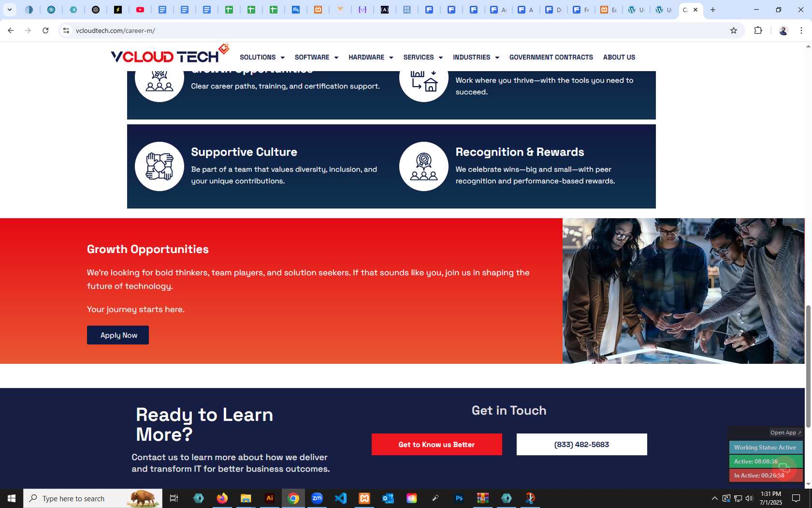Click the volume speaker tray icon
Screen dimensions: 812x508
749,498
